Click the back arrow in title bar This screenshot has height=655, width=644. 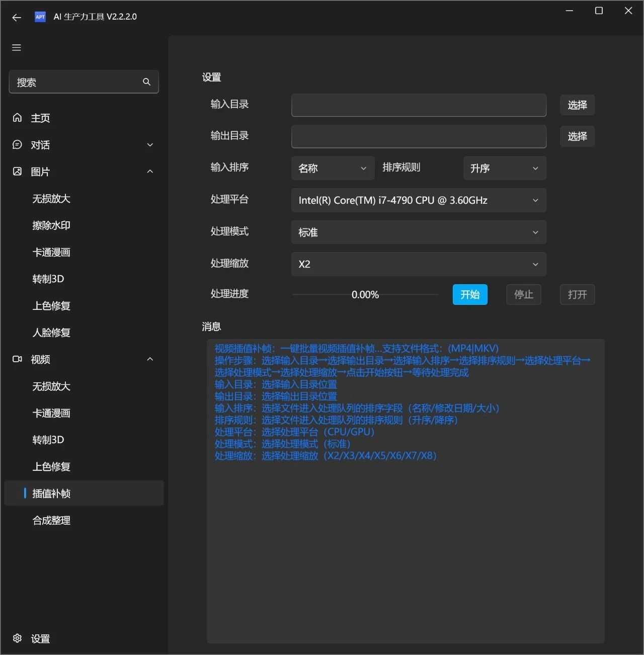(x=17, y=17)
